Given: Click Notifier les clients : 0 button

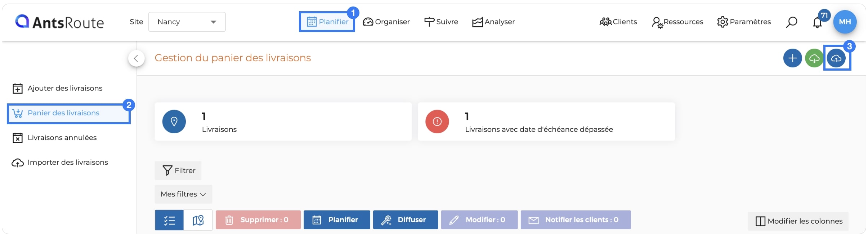Looking at the screenshot, I should click(x=576, y=220).
